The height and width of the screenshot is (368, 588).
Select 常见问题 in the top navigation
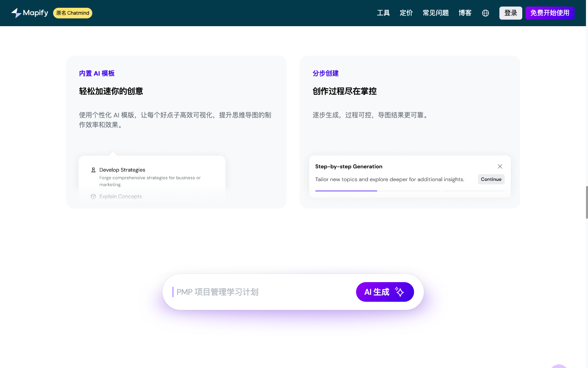point(435,13)
